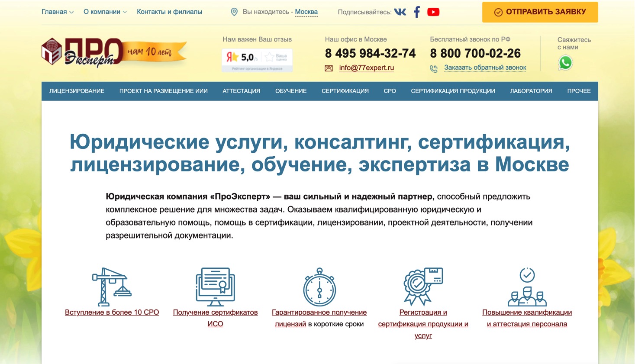Image resolution: width=635 pixels, height=364 pixels.
Task: Click the location pin icon
Action: tap(234, 12)
